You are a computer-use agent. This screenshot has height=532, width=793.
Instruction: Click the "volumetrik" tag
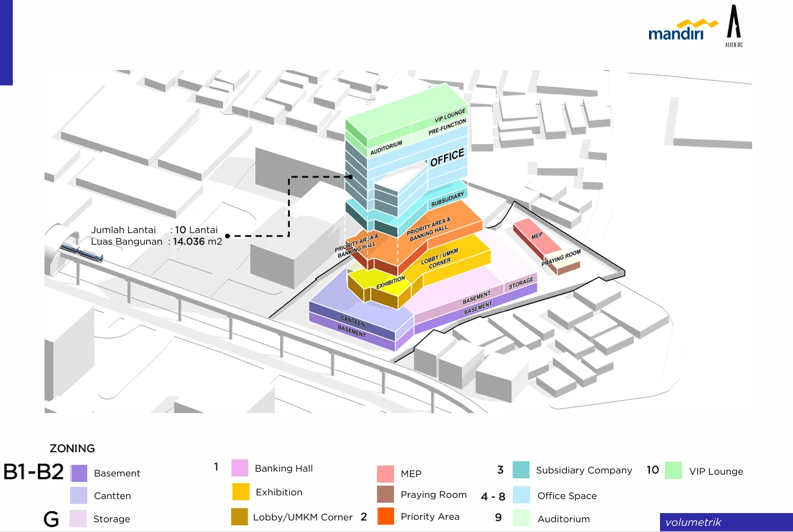click(694, 522)
